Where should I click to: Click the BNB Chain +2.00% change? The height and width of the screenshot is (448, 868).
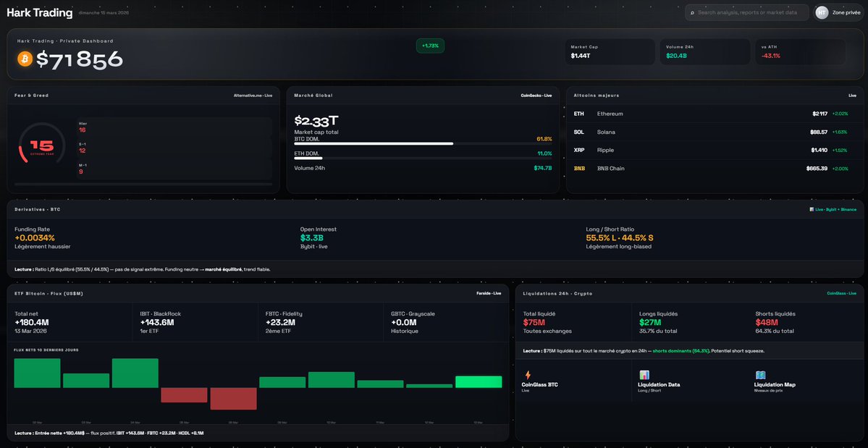(840, 168)
